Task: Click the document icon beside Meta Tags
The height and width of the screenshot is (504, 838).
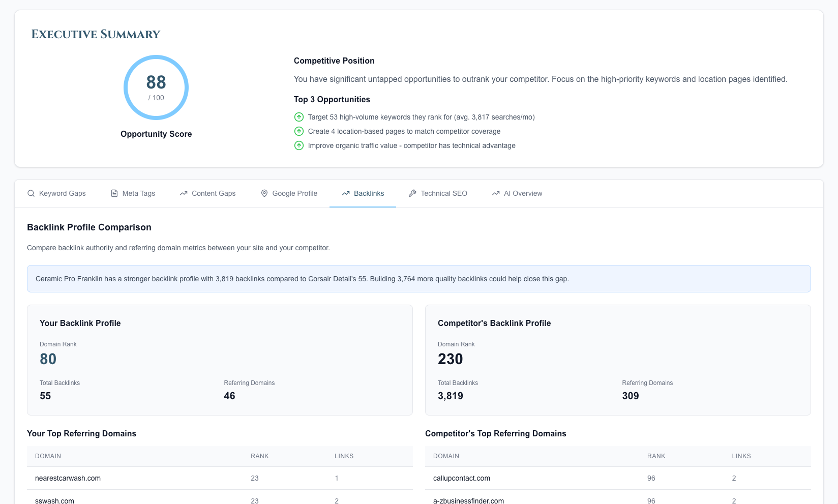Action: click(114, 193)
